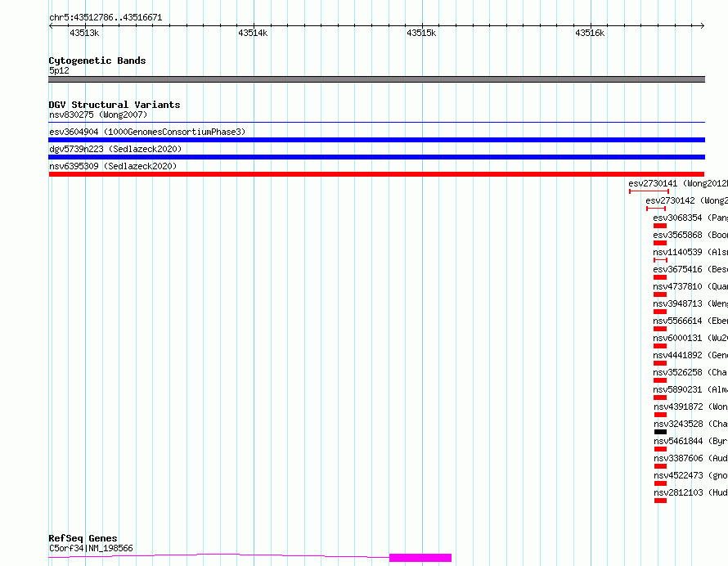This screenshot has width=728, height=566.
Task: Click the 43513k scale label
Action: pos(84,33)
